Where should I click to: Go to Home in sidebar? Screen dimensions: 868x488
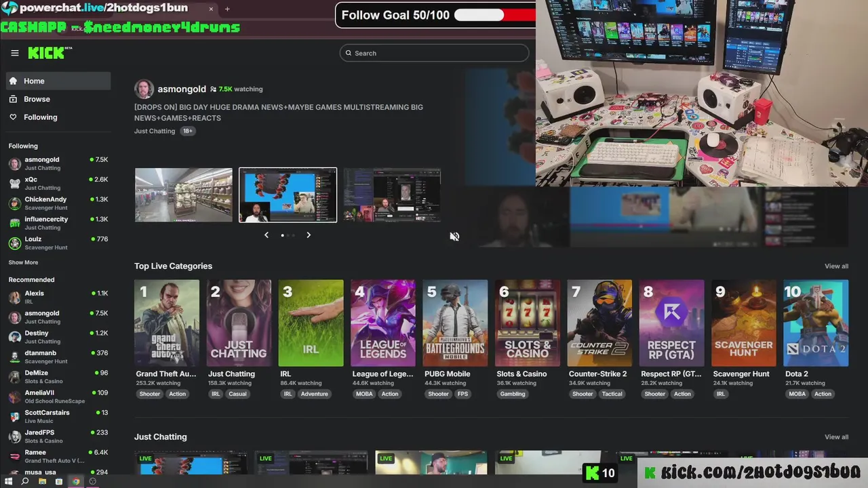58,81
